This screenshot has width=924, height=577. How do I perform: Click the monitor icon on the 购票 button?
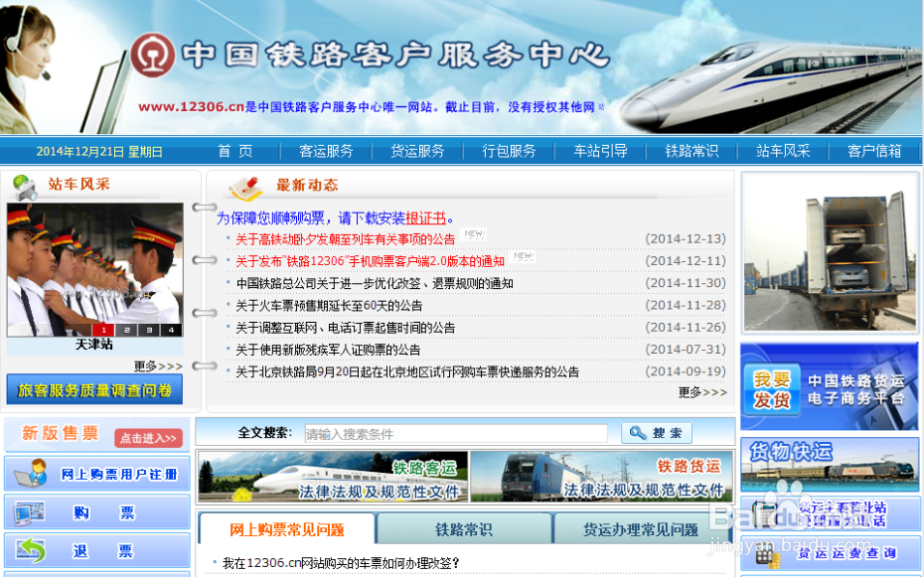30,512
